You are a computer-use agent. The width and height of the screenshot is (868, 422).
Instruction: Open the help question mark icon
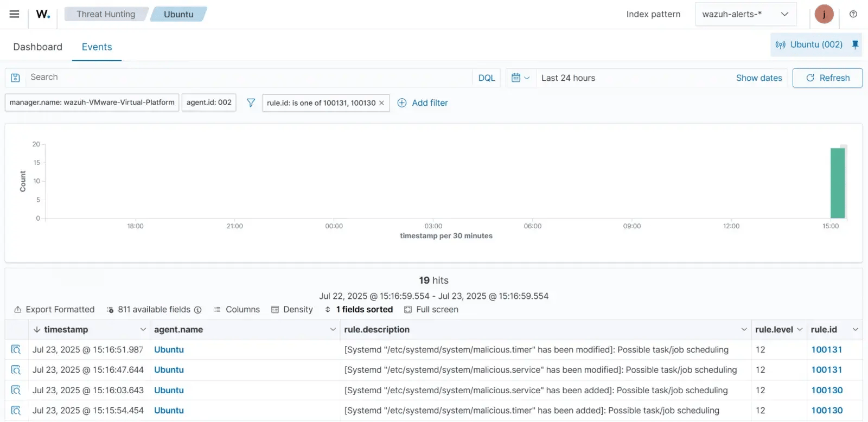click(853, 14)
